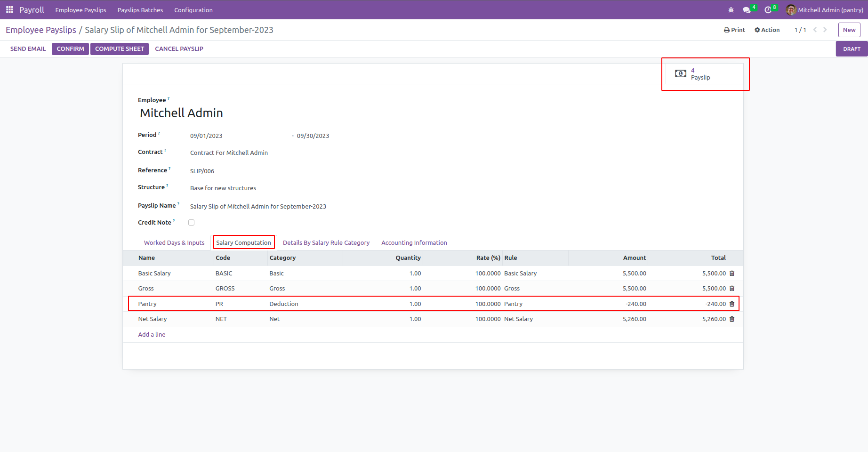Open the apps grid menu icon

pos(9,10)
